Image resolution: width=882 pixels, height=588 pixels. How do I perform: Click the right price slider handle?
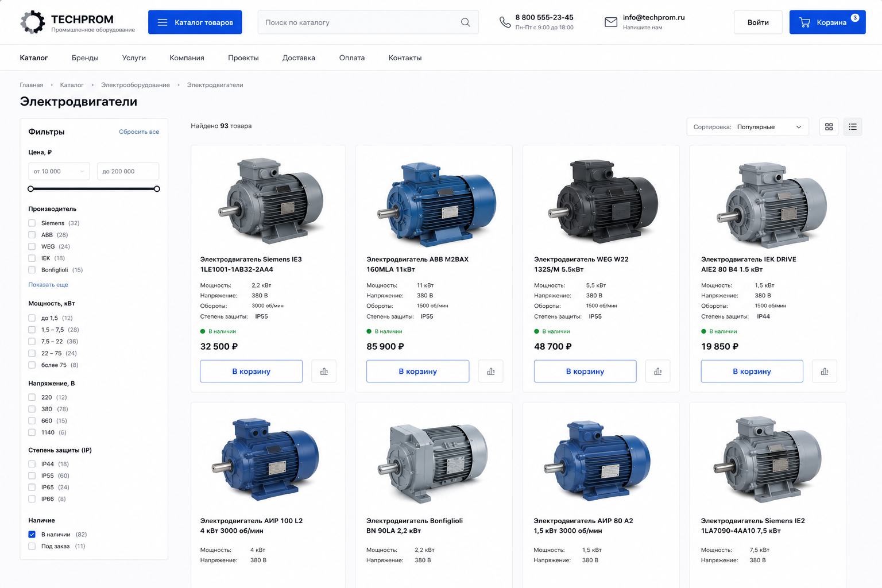[x=157, y=189]
